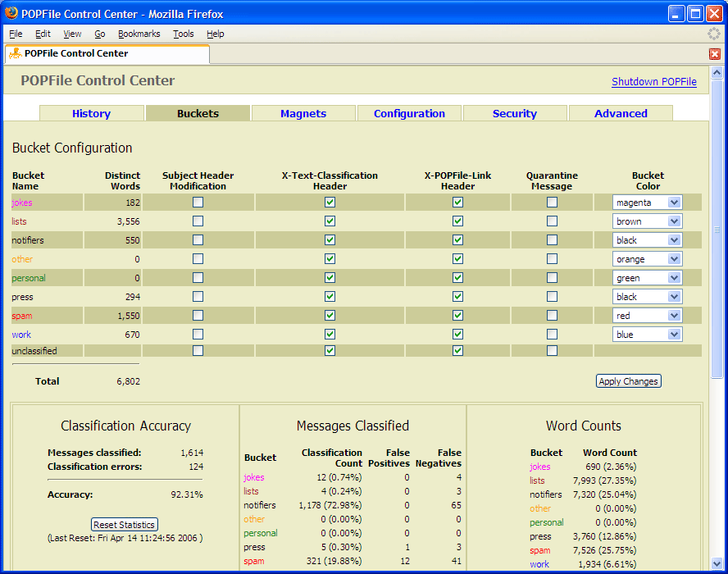Click the Firefox logo in title bar
This screenshot has height=574, width=728.
coord(11,13)
